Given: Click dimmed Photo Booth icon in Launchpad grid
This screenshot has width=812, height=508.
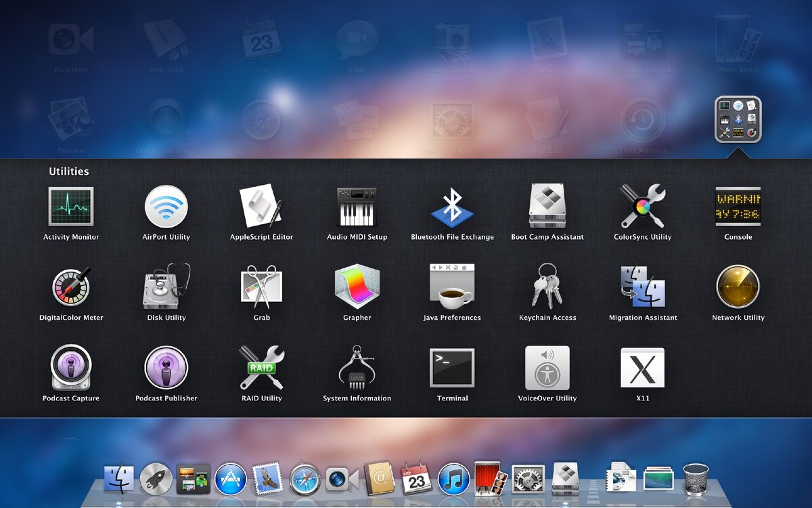Looking at the screenshot, I should [x=738, y=40].
